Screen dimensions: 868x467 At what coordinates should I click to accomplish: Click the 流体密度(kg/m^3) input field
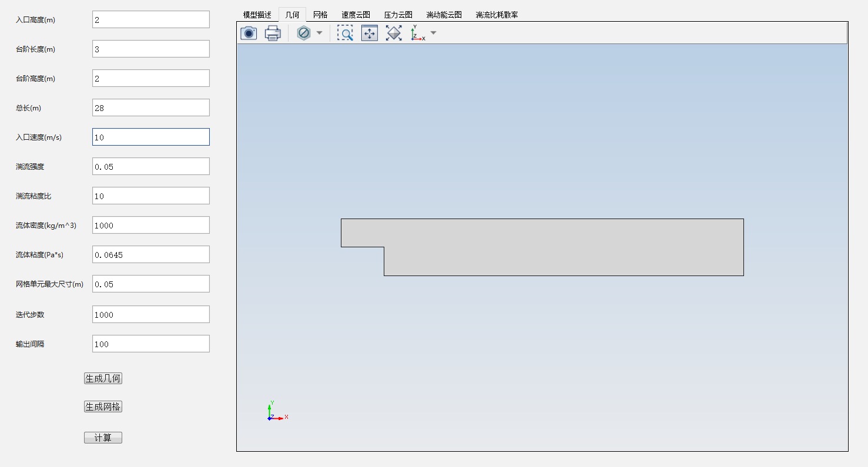click(x=151, y=225)
